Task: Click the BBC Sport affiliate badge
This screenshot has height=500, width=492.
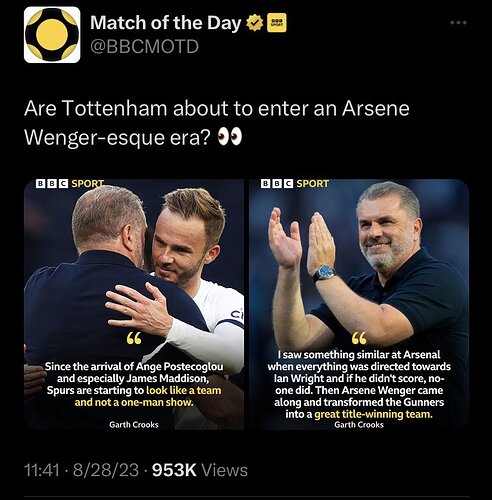Action: click(277, 23)
